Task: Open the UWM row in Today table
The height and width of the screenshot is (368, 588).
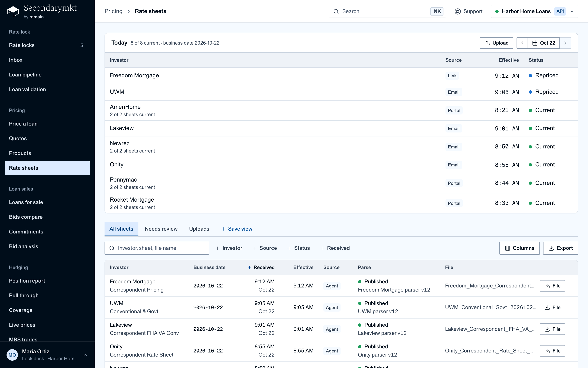Action: point(341,92)
